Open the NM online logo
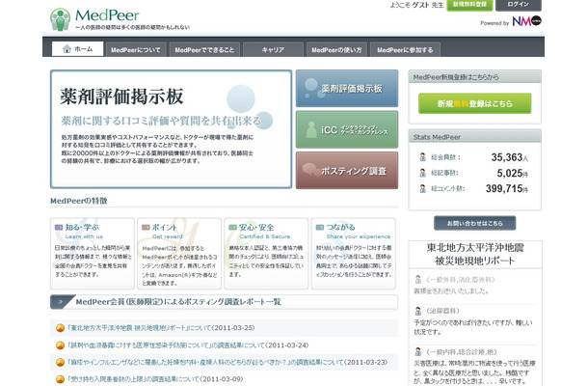Image resolution: width=588 pixels, height=386 pixels. [x=527, y=20]
